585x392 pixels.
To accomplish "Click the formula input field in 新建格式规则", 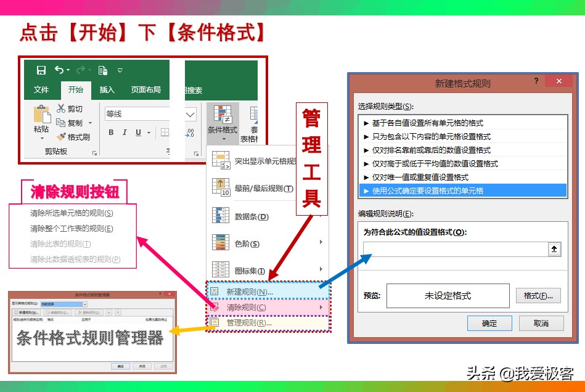I will coord(456,249).
